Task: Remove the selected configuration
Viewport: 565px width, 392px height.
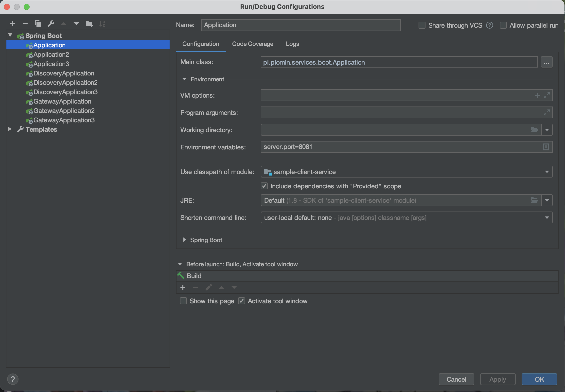Action: 25,24
